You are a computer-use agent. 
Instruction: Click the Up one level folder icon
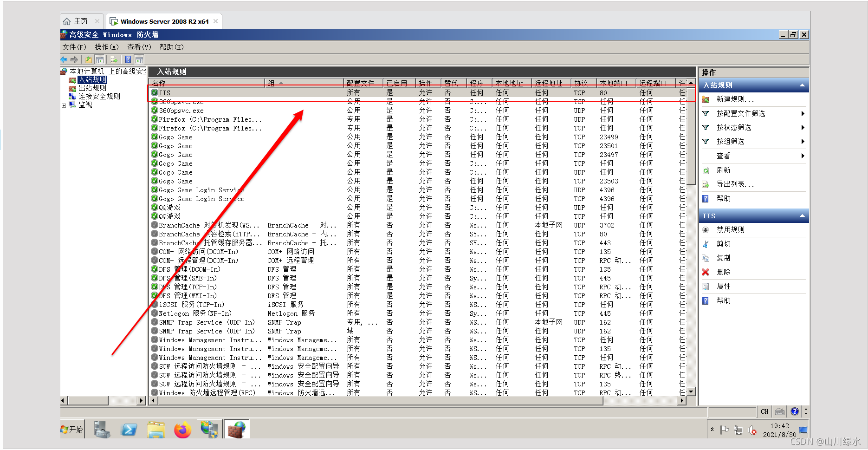point(88,59)
